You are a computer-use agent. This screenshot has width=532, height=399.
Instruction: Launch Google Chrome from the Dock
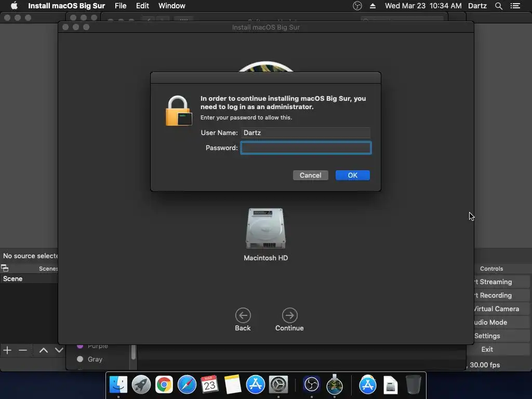click(164, 385)
